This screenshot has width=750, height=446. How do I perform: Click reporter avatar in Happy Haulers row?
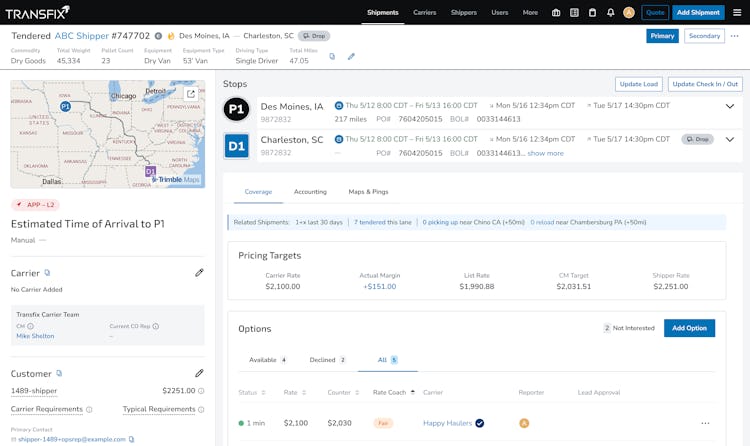coord(524,423)
